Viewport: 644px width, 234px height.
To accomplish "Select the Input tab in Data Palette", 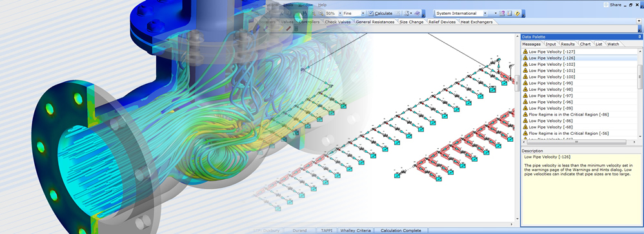I will coord(551,44).
